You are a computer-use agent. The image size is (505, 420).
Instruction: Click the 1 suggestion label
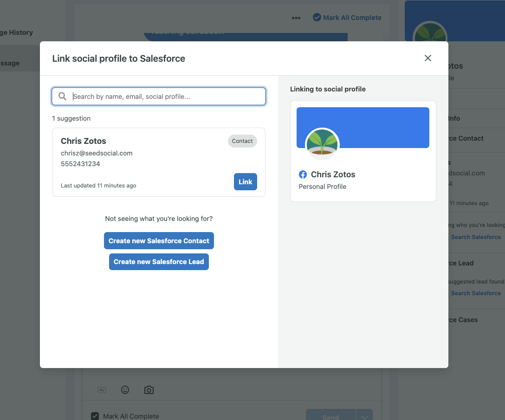coord(71,118)
